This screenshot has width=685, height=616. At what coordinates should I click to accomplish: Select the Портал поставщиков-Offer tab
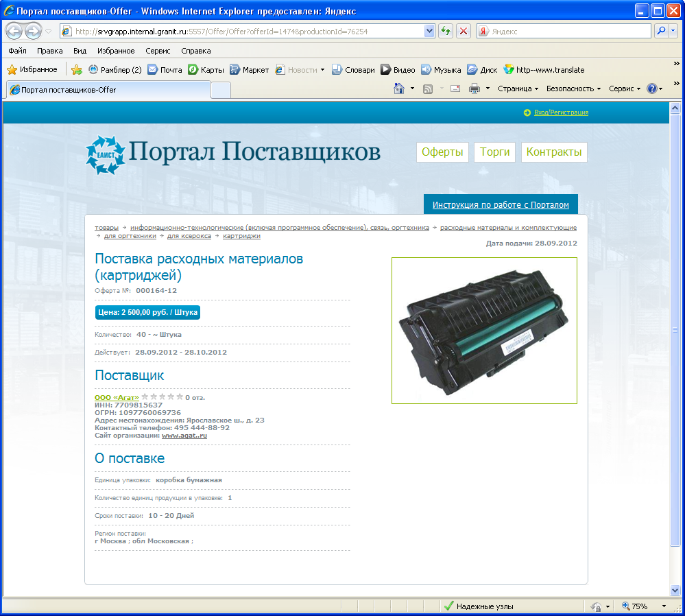tap(108, 90)
